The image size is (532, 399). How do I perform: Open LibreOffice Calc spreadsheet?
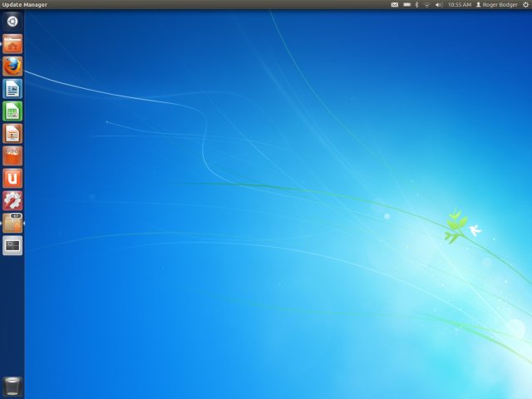(12, 111)
